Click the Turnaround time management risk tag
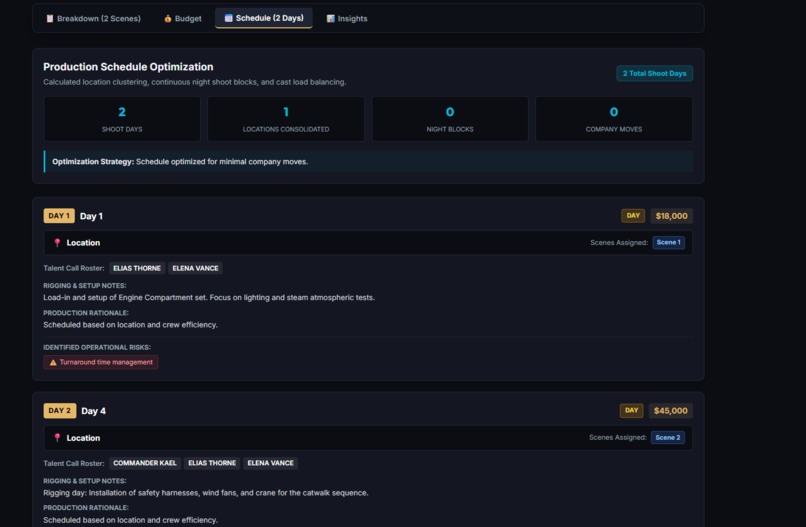806x527 pixels. click(x=101, y=362)
